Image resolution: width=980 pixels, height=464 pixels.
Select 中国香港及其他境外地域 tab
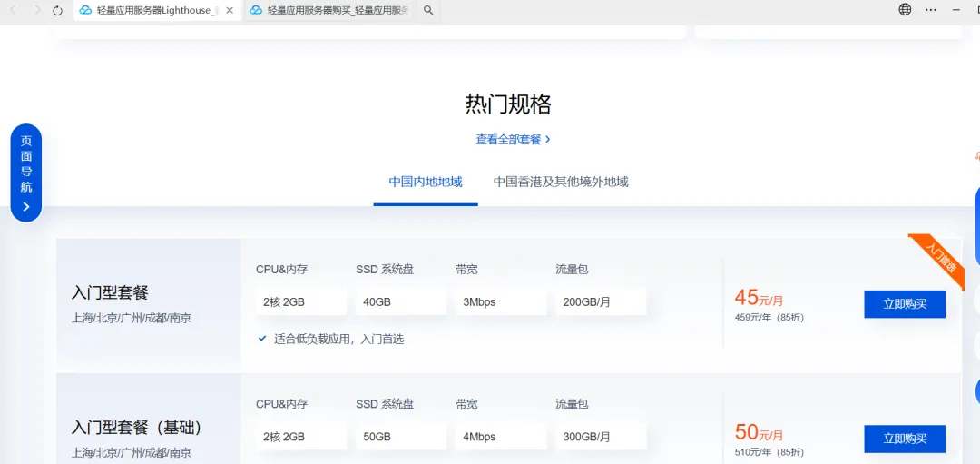click(561, 182)
